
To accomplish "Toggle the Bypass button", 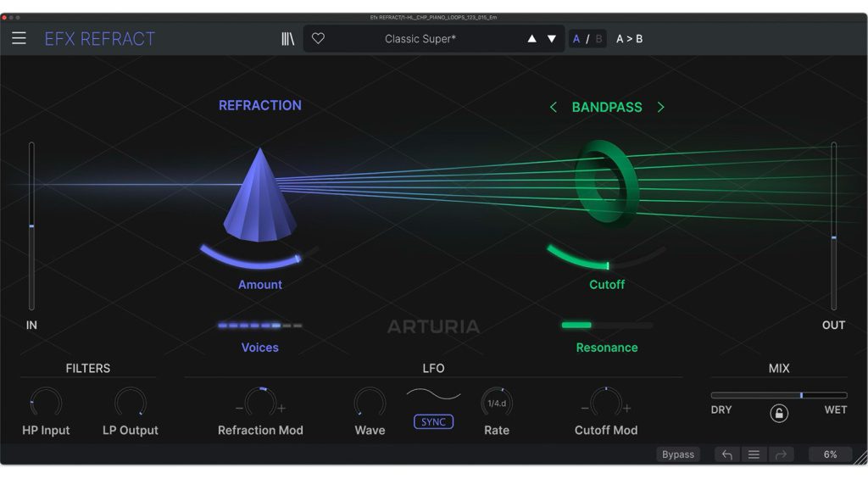I will pyautogui.click(x=678, y=454).
